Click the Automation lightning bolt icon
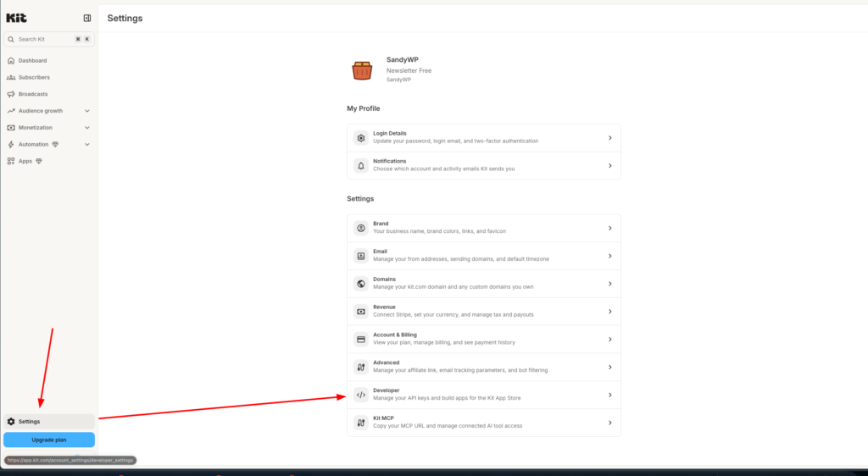Image resolution: width=868 pixels, height=476 pixels. point(11,144)
